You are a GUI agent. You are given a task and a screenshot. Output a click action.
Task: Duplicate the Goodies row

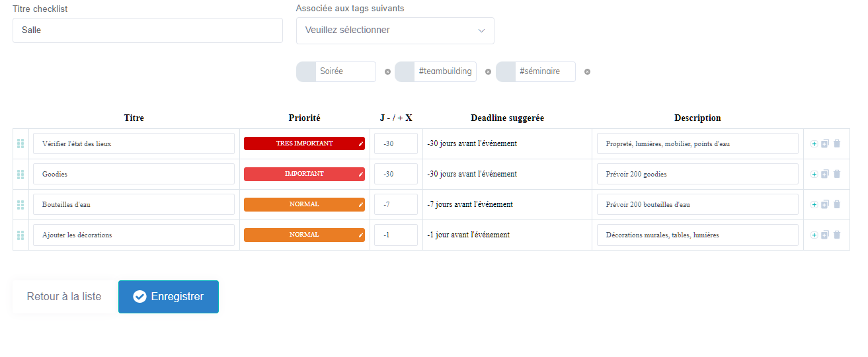(824, 174)
